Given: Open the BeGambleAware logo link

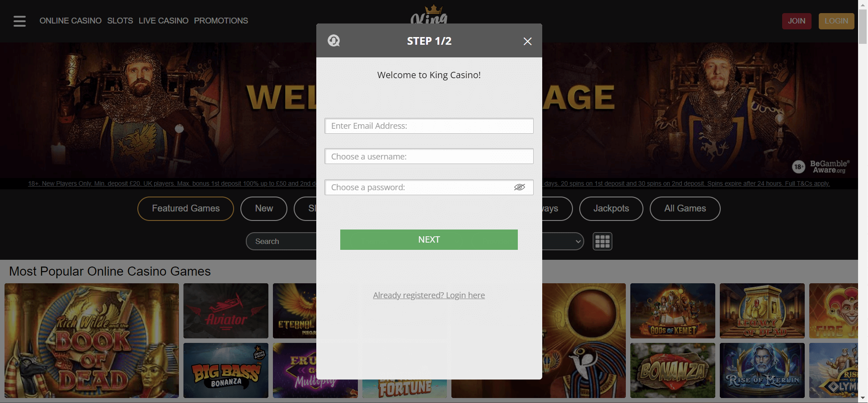Looking at the screenshot, I should tap(830, 167).
